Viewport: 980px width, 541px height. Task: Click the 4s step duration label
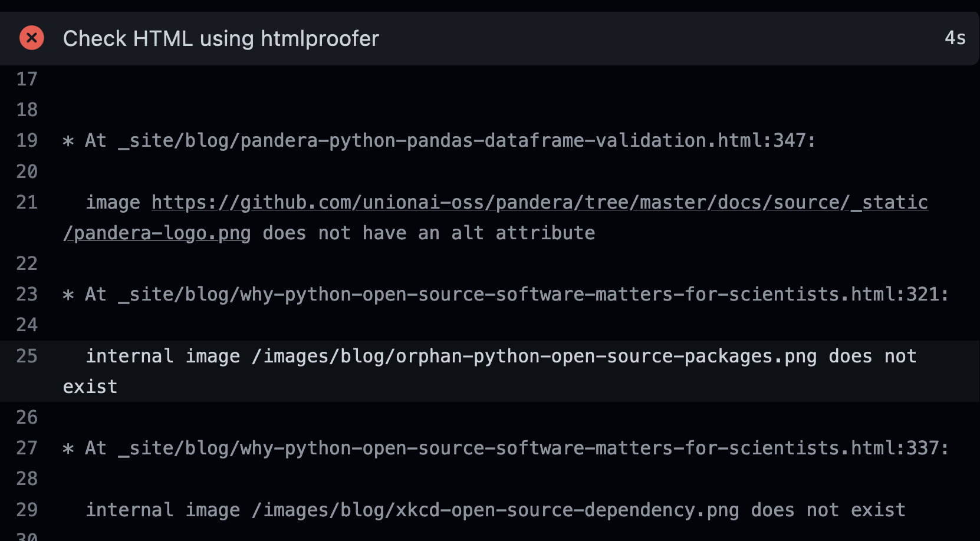tap(955, 38)
